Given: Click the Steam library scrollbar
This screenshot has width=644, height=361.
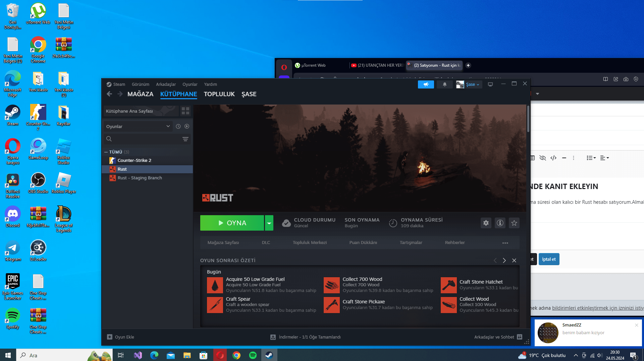Looking at the screenshot, I should pyautogui.click(x=528, y=119).
